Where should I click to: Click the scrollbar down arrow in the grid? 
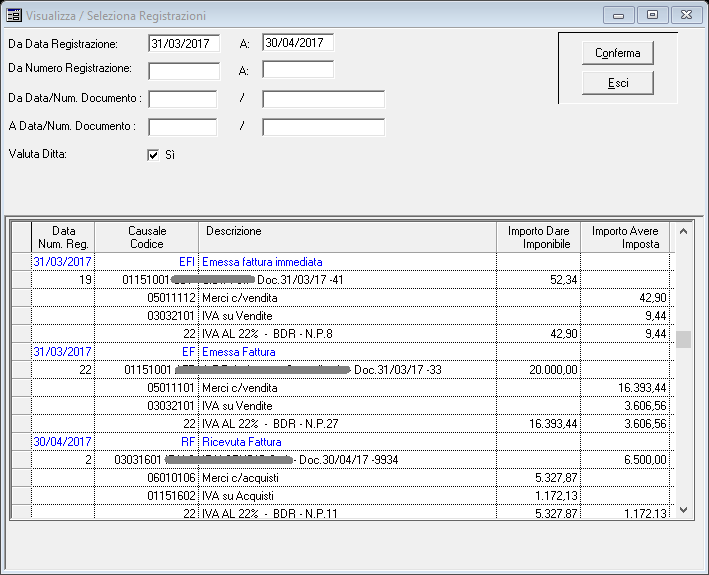point(684,510)
